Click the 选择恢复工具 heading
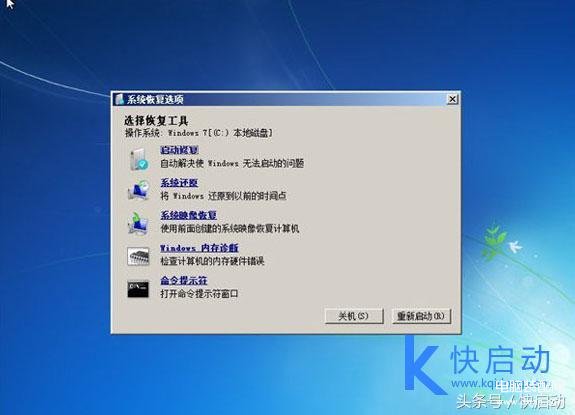The height and width of the screenshot is (415, 575). pyautogui.click(x=156, y=121)
